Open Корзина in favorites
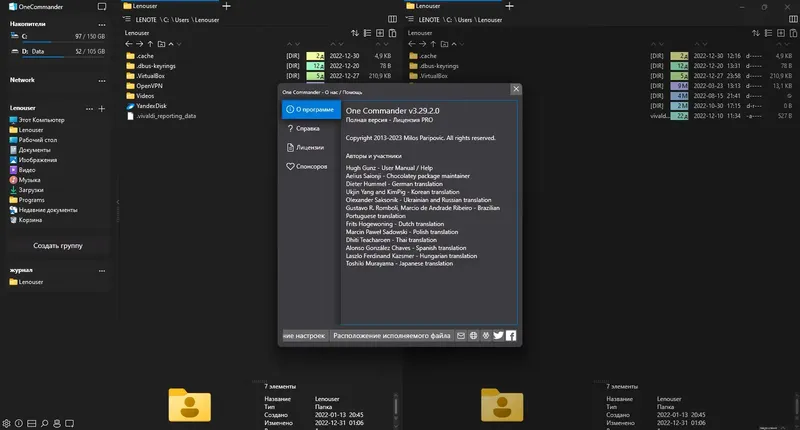Image resolution: width=800 pixels, height=430 pixels. pyautogui.click(x=26, y=220)
